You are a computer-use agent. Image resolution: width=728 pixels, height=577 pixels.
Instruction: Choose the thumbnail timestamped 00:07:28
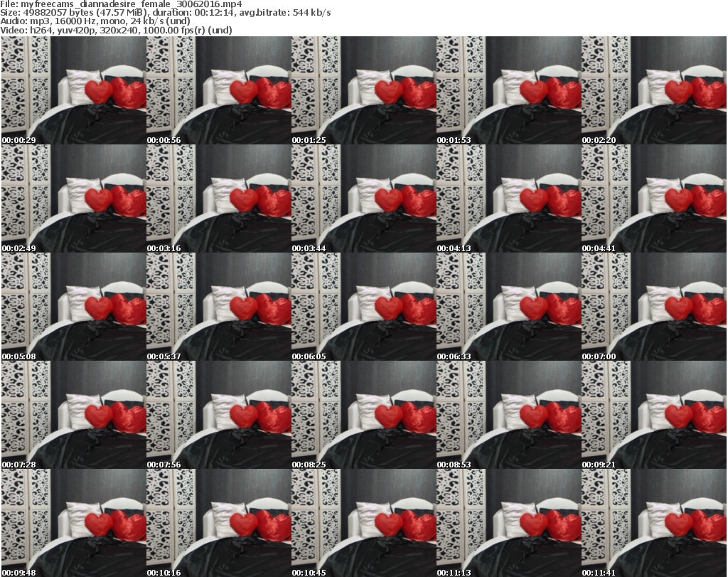(73, 415)
